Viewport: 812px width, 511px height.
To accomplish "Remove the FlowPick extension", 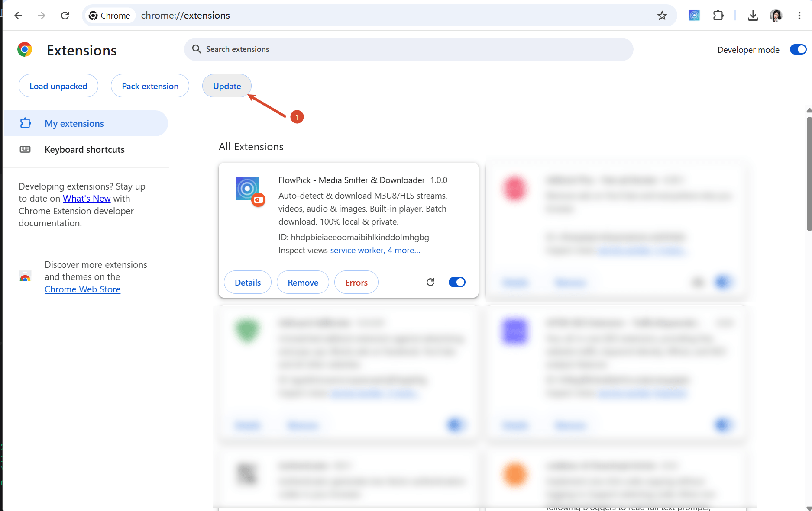I will (x=303, y=282).
